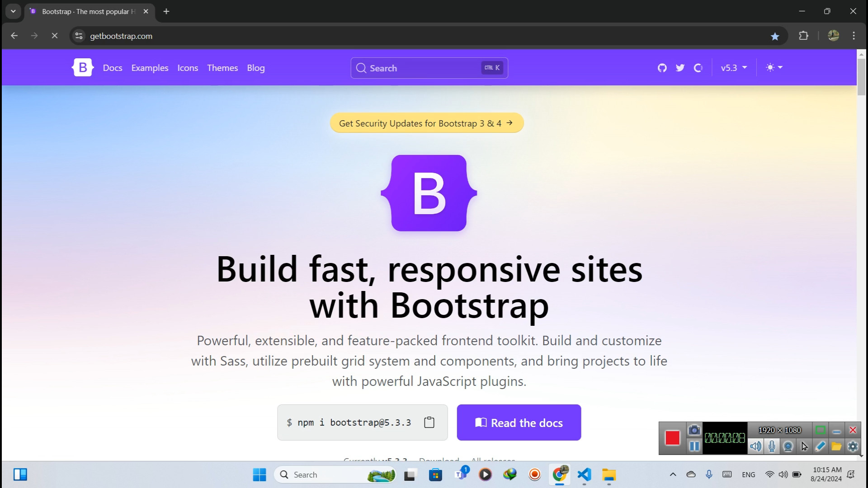Open the screen recorder taskbar icon
This screenshot has height=488, width=868.
(x=535, y=474)
